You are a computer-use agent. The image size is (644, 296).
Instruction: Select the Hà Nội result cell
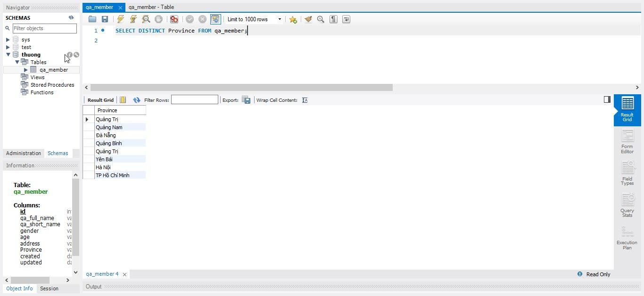pyautogui.click(x=120, y=167)
